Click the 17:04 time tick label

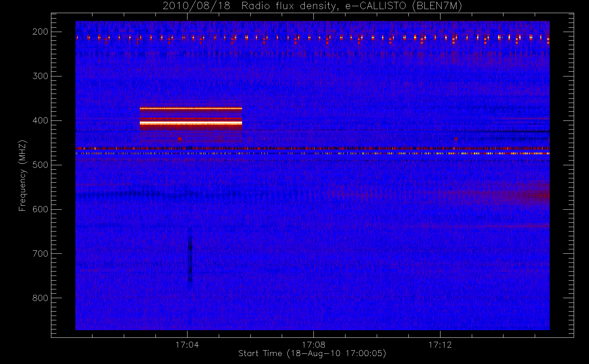(x=187, y=345)
